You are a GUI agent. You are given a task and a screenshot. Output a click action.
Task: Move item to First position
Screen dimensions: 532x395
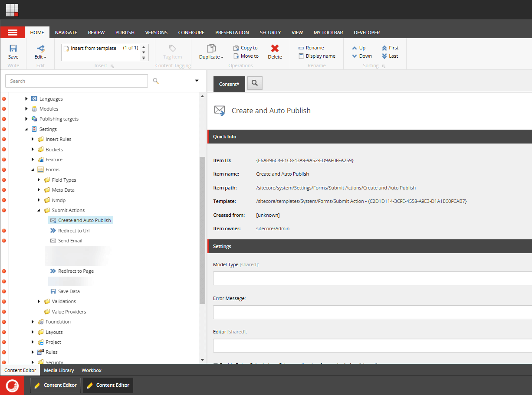pyautogui.click(x=390, y=48)
